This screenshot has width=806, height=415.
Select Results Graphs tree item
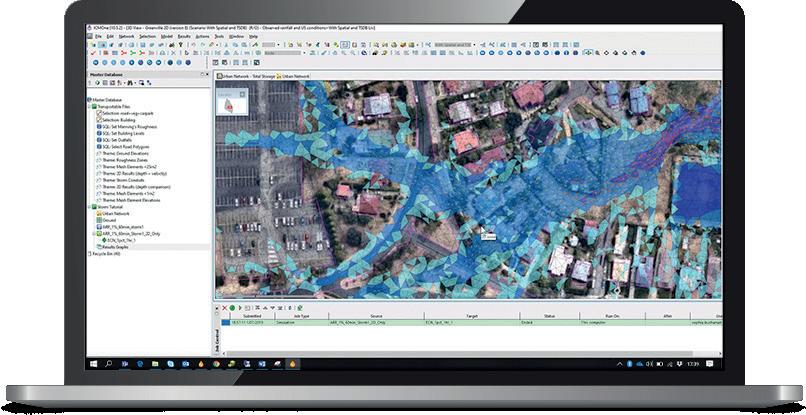click(x=112, y=247)
